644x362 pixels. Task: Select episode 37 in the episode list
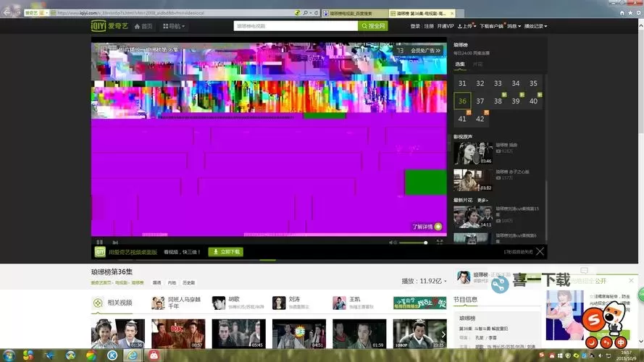pyautogui.click(x=480, y=101)
